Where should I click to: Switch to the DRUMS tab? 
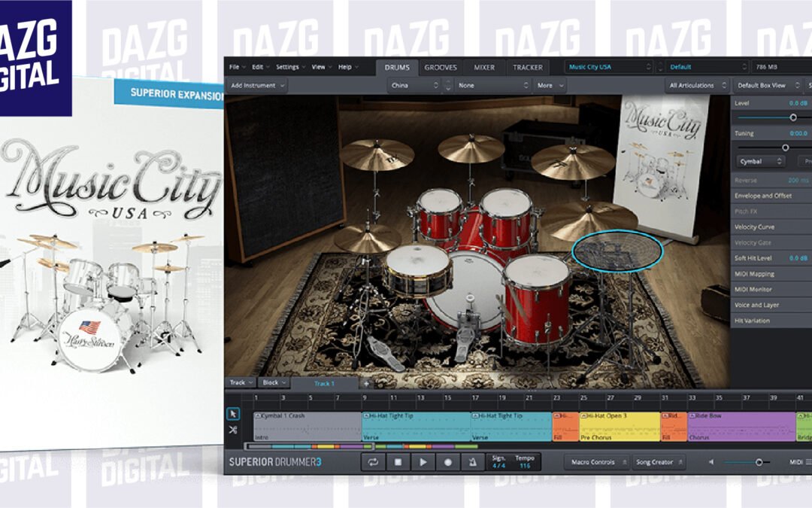pos(397,68)
